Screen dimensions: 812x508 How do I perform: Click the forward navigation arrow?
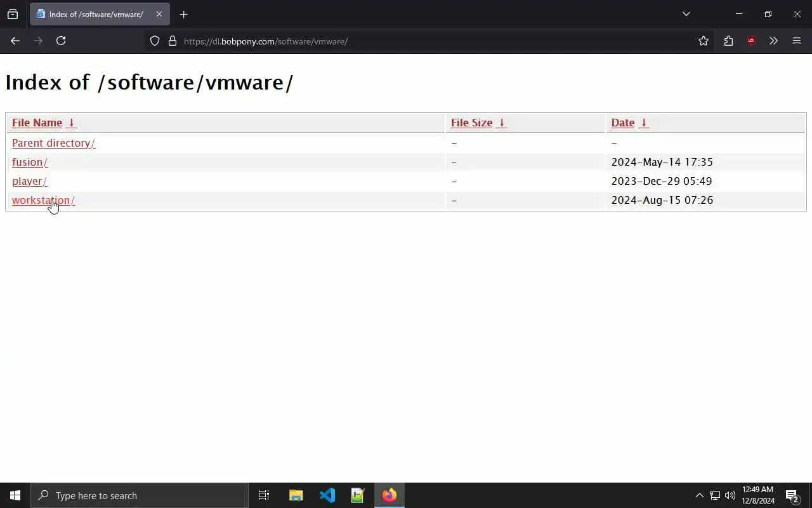click(x=38, y=41)
